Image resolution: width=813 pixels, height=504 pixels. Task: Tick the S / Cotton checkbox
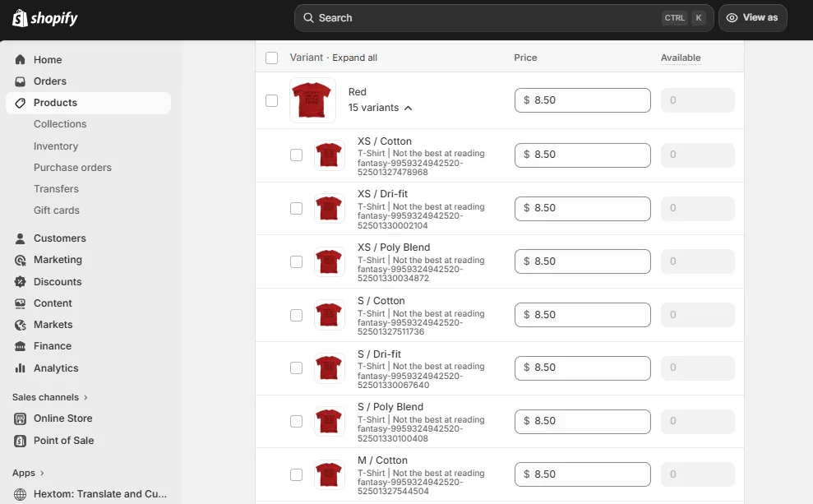click(x=296, y=315)
